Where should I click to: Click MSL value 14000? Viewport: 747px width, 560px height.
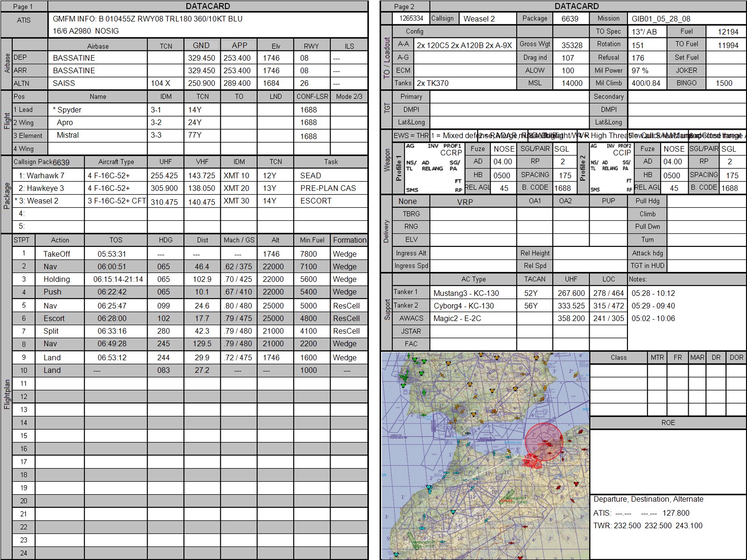pos(572,83)
